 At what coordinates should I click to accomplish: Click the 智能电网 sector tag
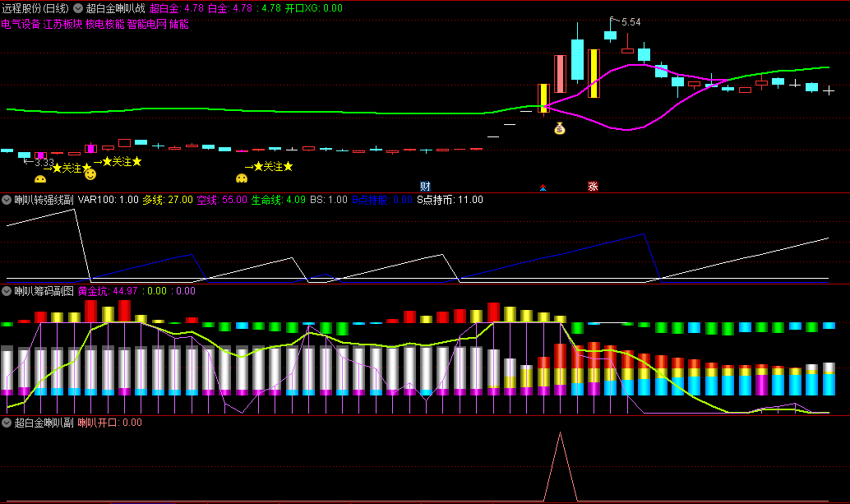(x=147, y=25)
